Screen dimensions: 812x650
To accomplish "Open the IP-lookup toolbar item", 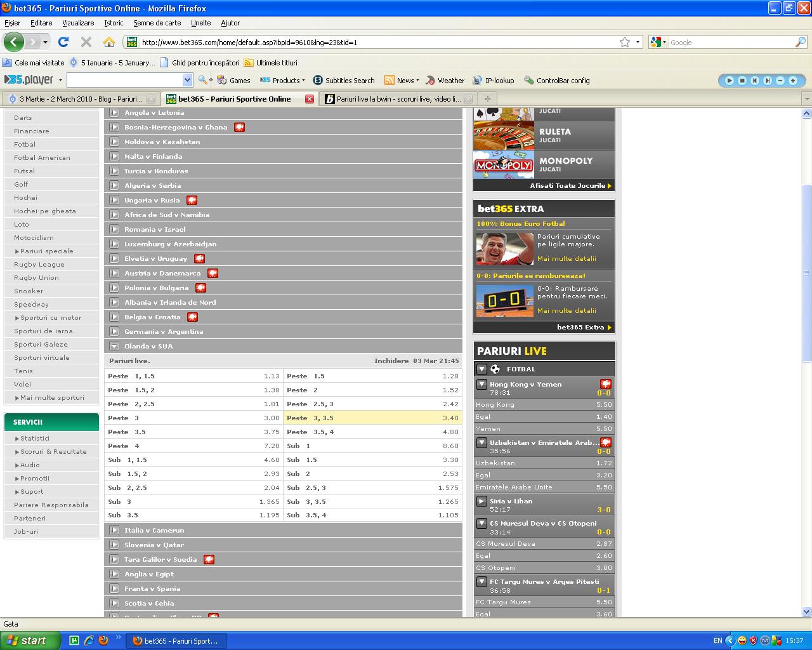I will 493,81.
